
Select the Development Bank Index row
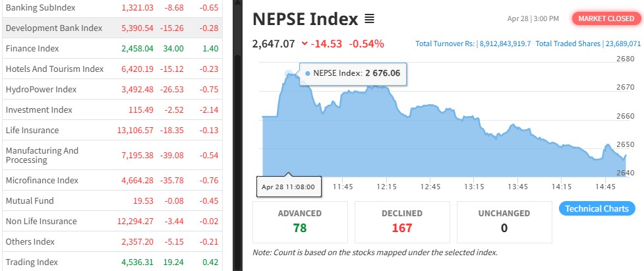(112, 28)
